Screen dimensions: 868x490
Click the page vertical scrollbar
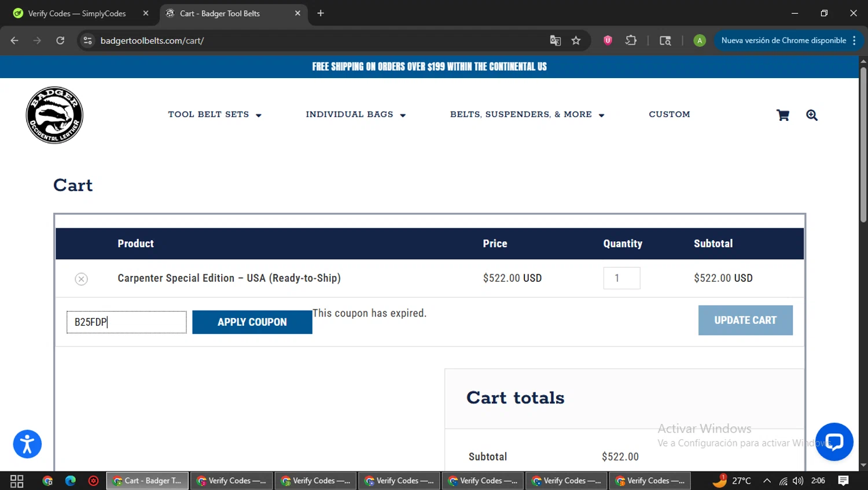(863, 145)
